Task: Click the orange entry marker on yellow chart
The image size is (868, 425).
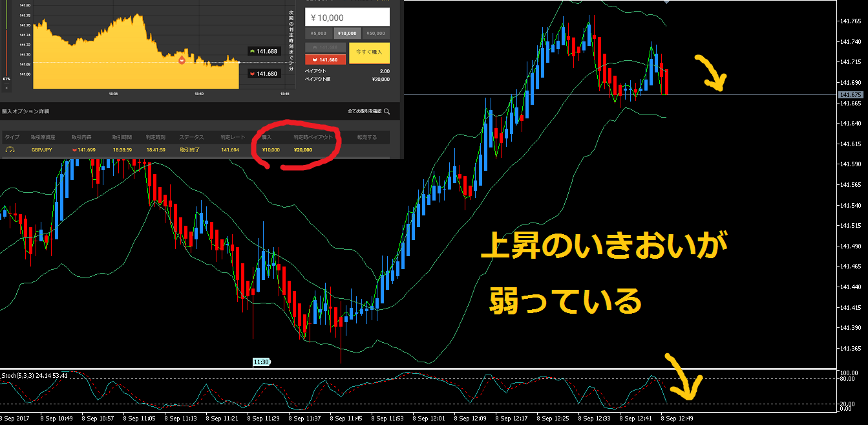Action: click(x=182, y=60)
